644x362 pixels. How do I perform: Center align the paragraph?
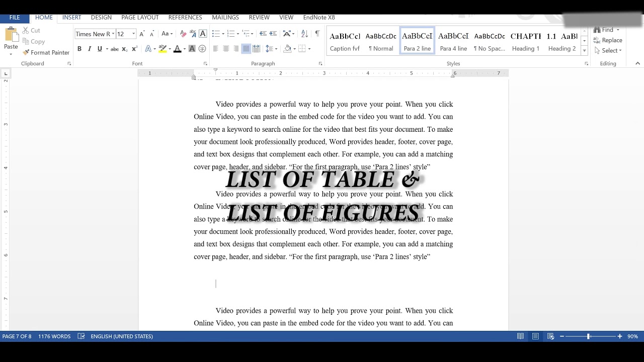coord(226,49)
